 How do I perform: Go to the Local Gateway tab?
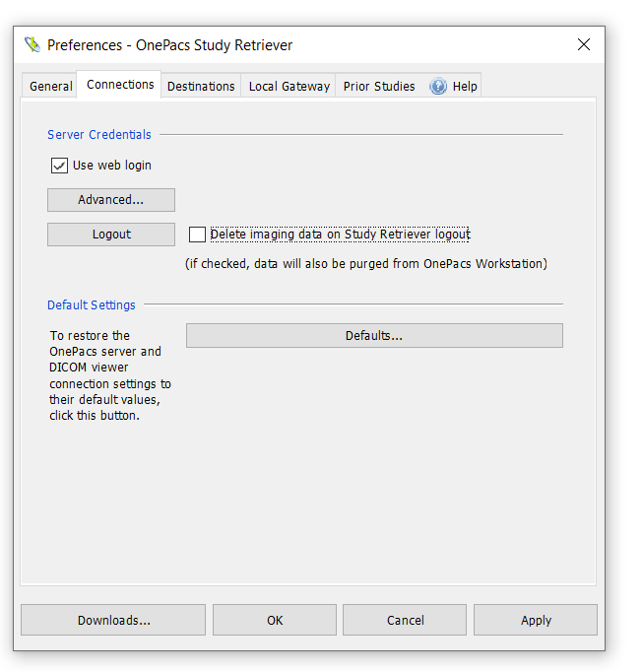(289, 86)
